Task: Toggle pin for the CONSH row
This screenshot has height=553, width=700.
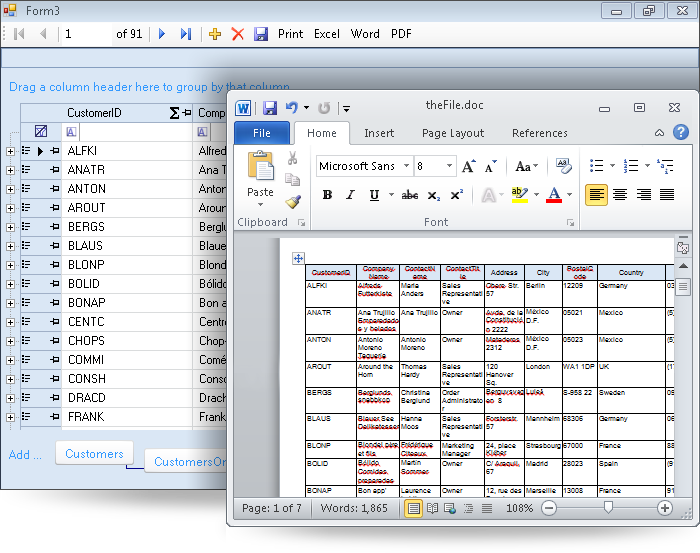Action: coord(55,379)
